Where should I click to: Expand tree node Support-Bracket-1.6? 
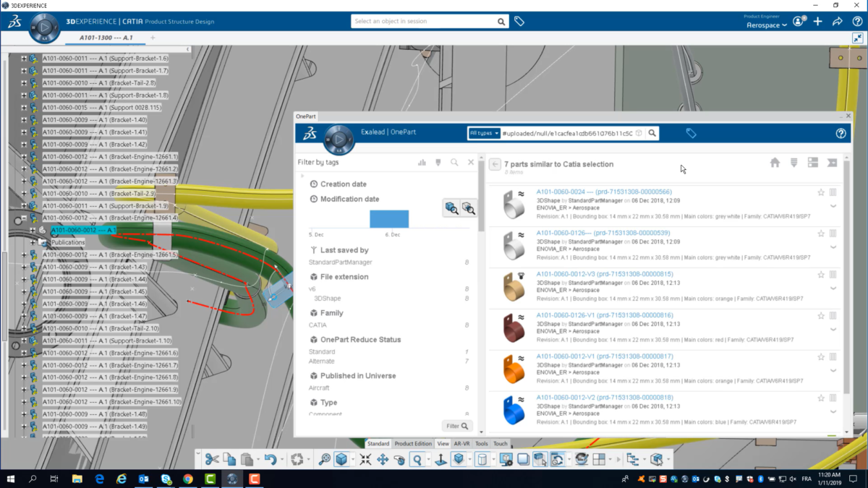(24, 59)
